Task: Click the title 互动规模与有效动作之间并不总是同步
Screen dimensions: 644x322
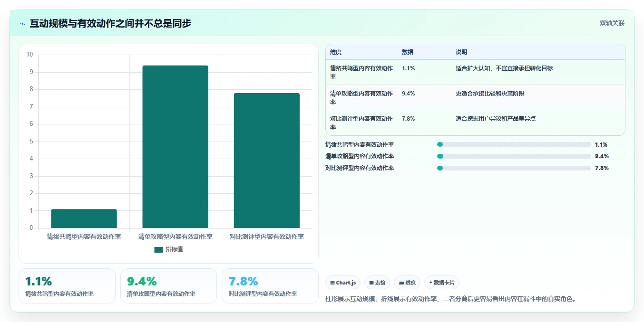Action: [110, 23]
